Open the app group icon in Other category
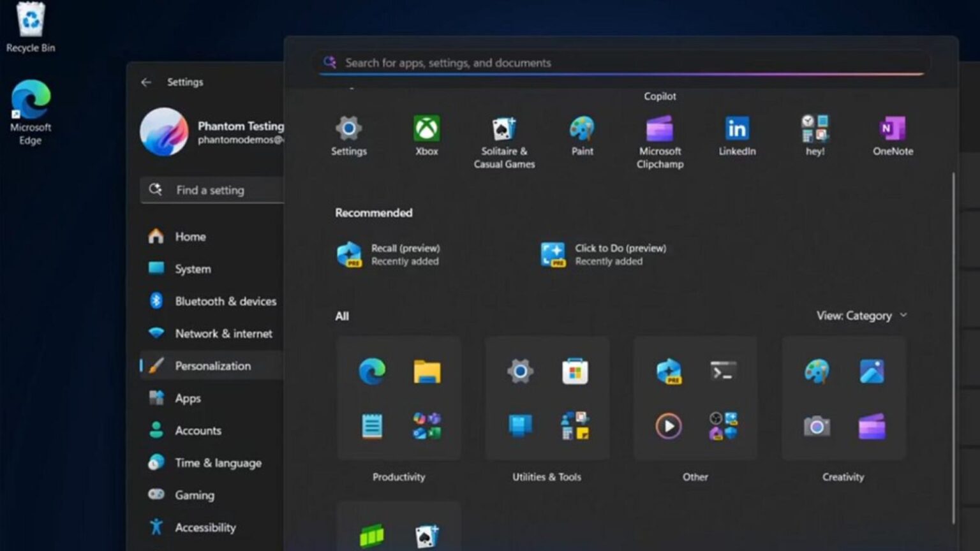The width and height of the screenshot is (980, 551). [x=724, y=426]
